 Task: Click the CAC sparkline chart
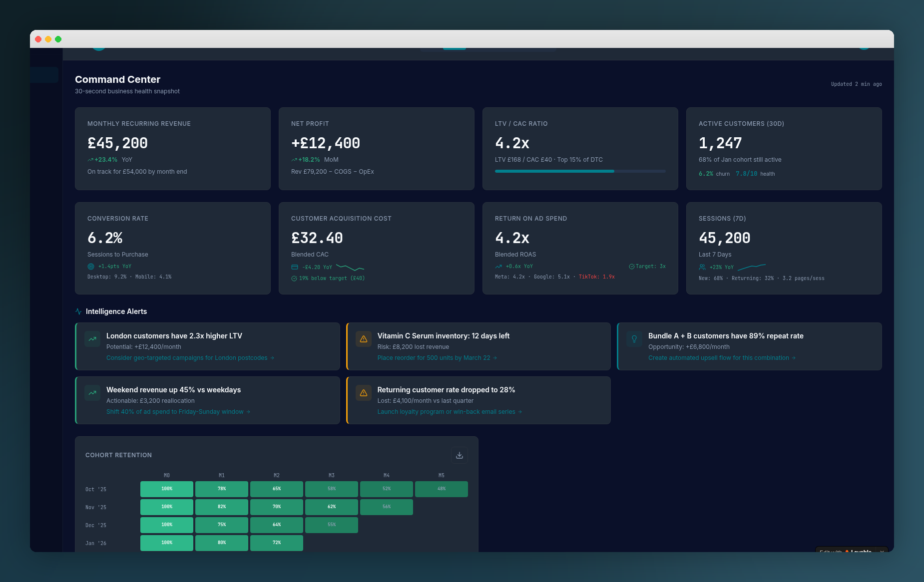tap(350, 268)
